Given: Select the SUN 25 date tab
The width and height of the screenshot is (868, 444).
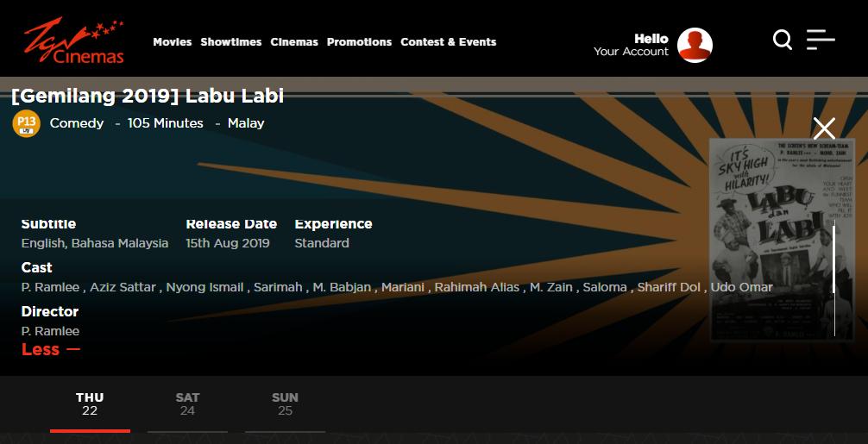Looking at the screenshot, I should pos(285,404).
